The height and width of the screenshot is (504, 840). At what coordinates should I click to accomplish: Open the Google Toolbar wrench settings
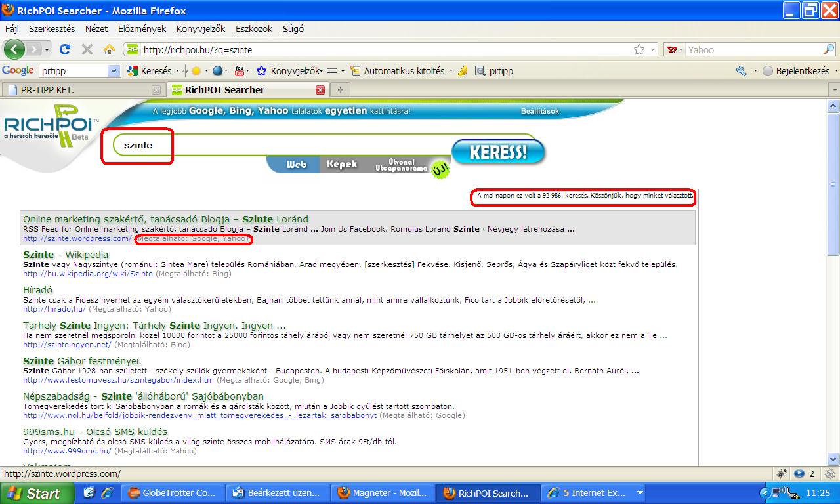[742, 71]
